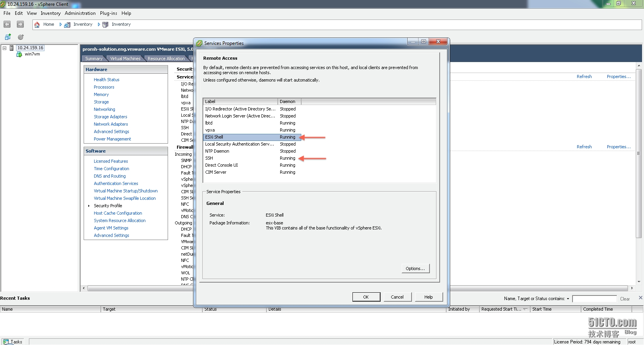Open the DNS and Routing link

point(109,176)
